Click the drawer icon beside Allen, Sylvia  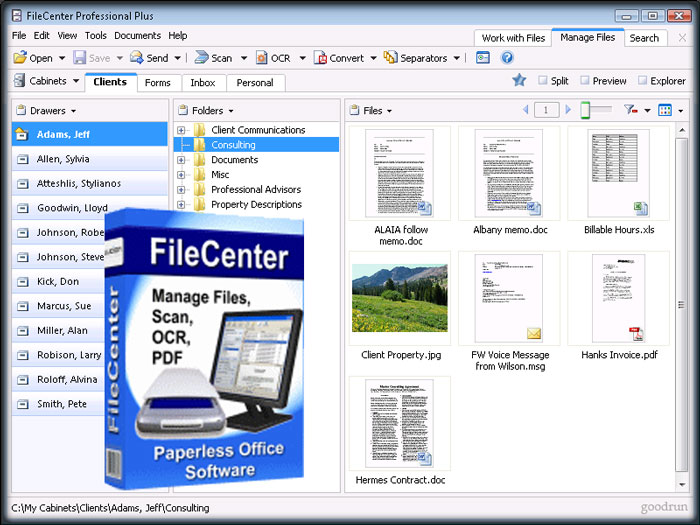click(x=22, y=159)
